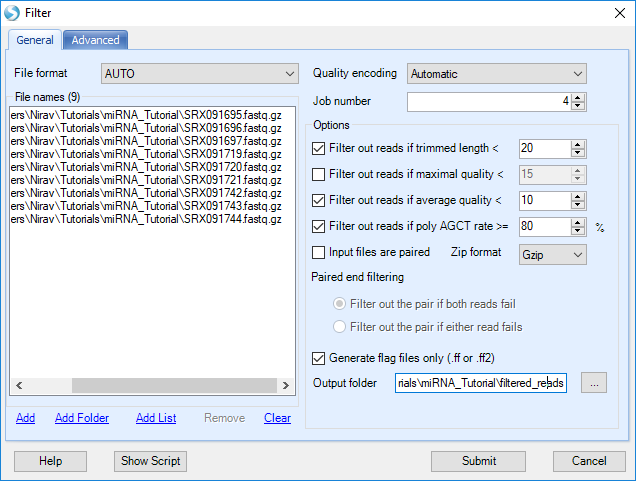Close the Filter window

click(x=620, y=13)
